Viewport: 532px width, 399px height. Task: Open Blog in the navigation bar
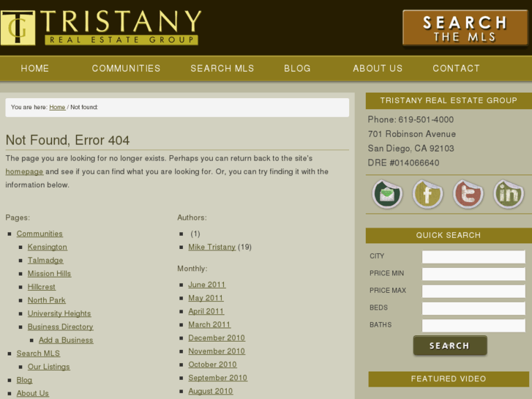point(297,68)
